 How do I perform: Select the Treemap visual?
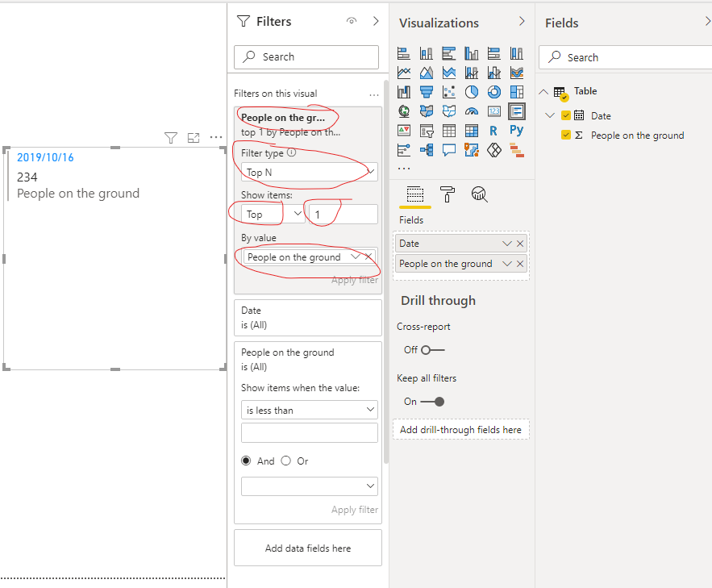[x=517, y=92]
